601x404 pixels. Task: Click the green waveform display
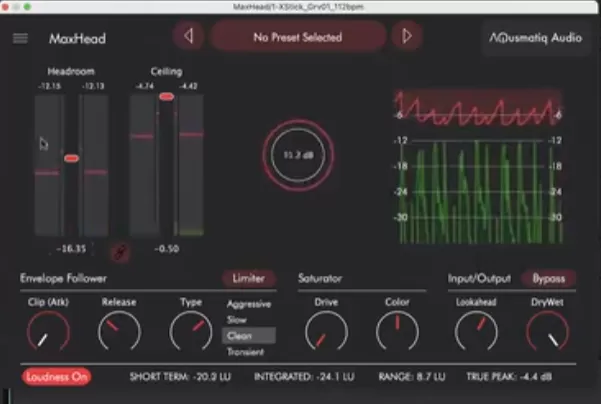pos(479,192)
